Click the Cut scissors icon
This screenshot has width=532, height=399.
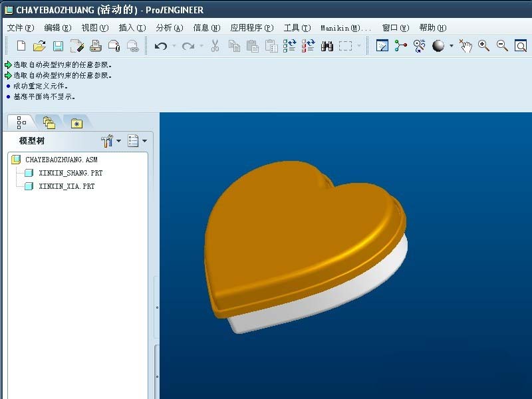[215, 46]
